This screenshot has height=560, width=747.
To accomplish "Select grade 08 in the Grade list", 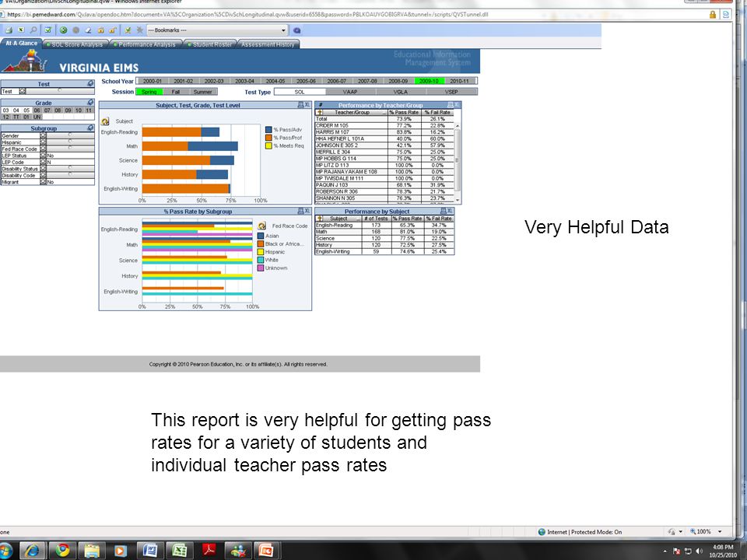I will click(x=58, y=110).
